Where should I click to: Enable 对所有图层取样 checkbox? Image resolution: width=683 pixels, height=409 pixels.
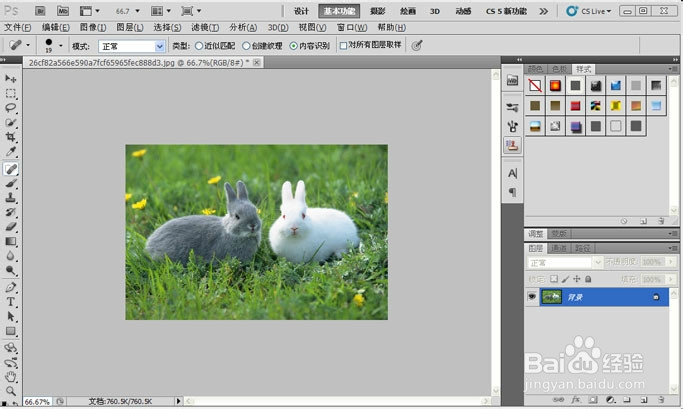tap(343, 46)
